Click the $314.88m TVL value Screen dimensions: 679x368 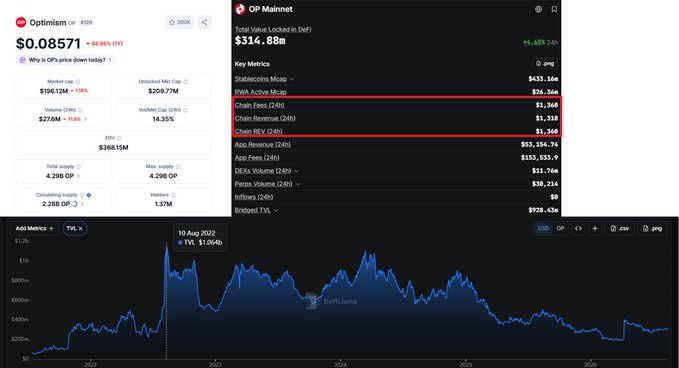coord(260,41)
